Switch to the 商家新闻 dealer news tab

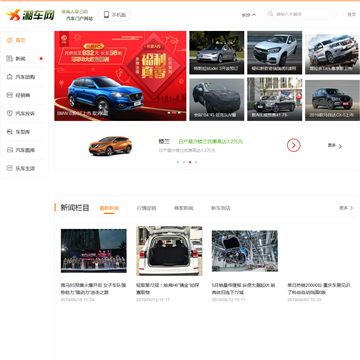184,208
